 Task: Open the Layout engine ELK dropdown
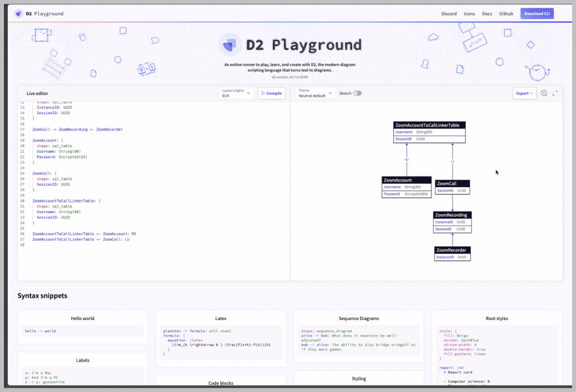(x=236, y=93)
